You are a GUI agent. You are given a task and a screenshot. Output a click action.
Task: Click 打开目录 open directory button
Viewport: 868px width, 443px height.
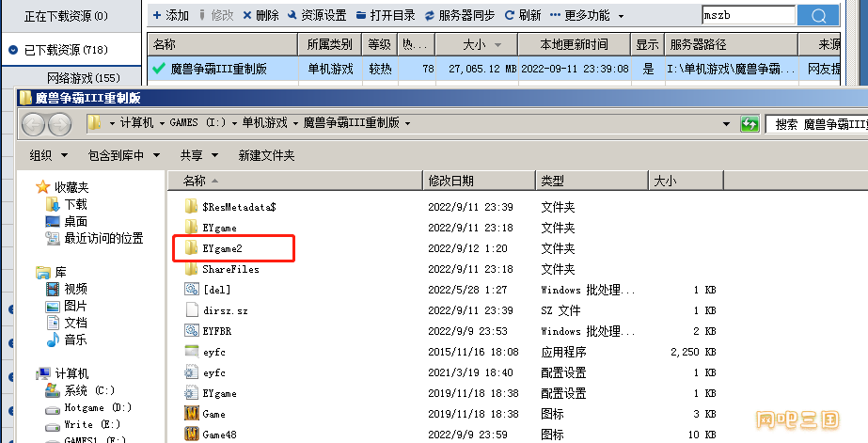pos(386,15)
